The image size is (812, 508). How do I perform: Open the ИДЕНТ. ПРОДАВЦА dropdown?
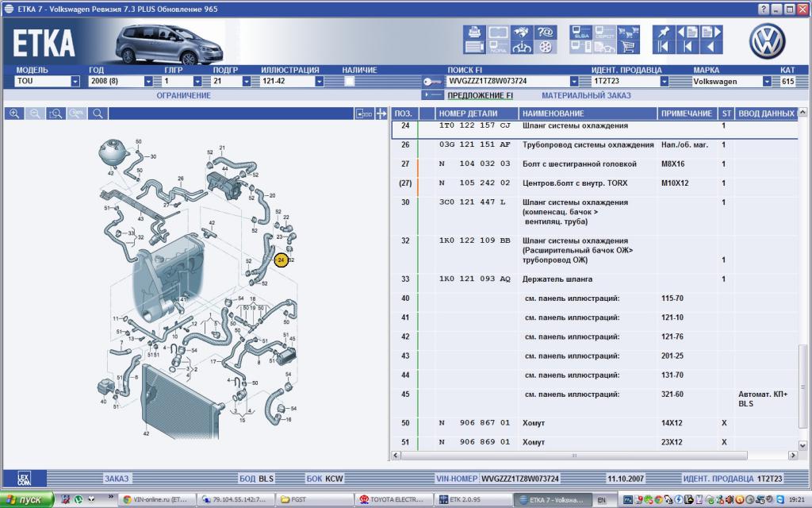click(x=665, y=82)
